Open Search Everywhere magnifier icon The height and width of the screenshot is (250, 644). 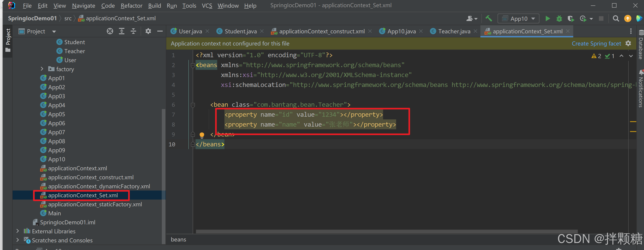pyautogui.click(x=616, y=19)
